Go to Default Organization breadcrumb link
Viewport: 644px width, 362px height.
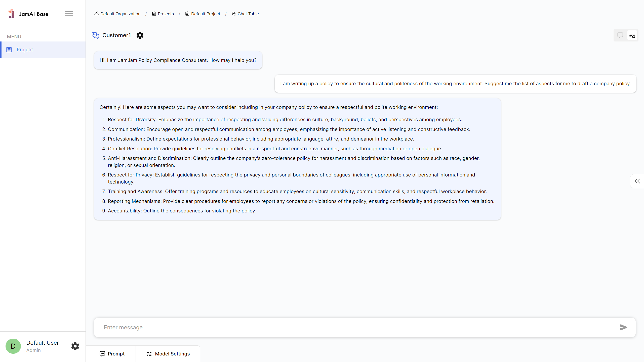(117, 14)
